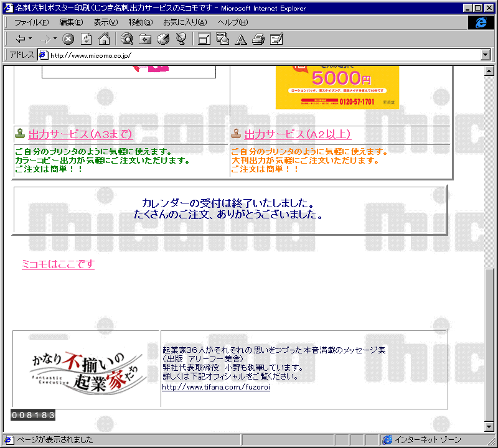Click the 弊社代表取締役 小野も執筆しています text

pos(233,368)
